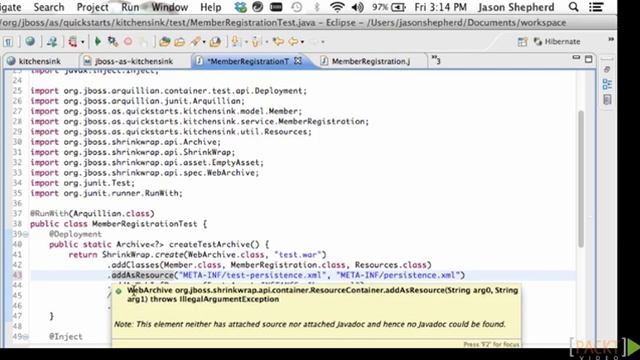Open the Dropbox menu bar icon

click(x=240, y=7)
